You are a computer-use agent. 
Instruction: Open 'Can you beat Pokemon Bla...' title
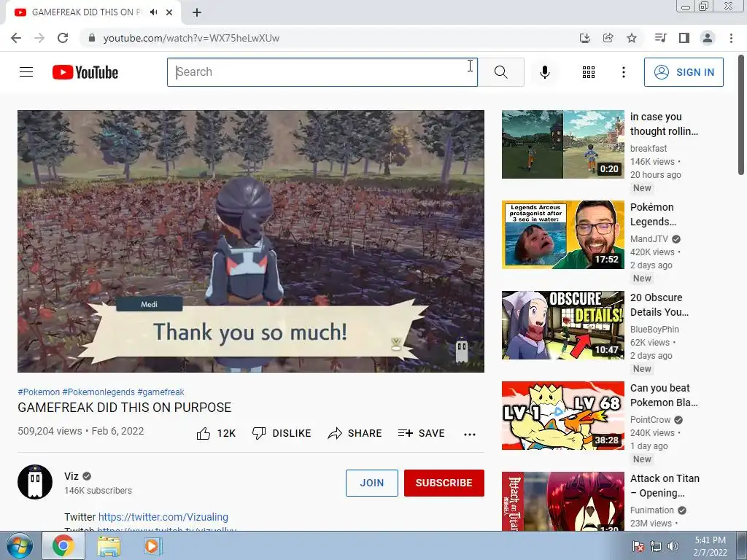click(x=664, y=395)
